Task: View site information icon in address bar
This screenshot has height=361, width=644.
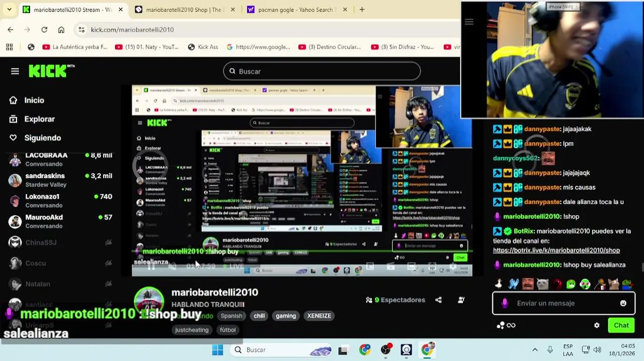Action: click(82, 30)
